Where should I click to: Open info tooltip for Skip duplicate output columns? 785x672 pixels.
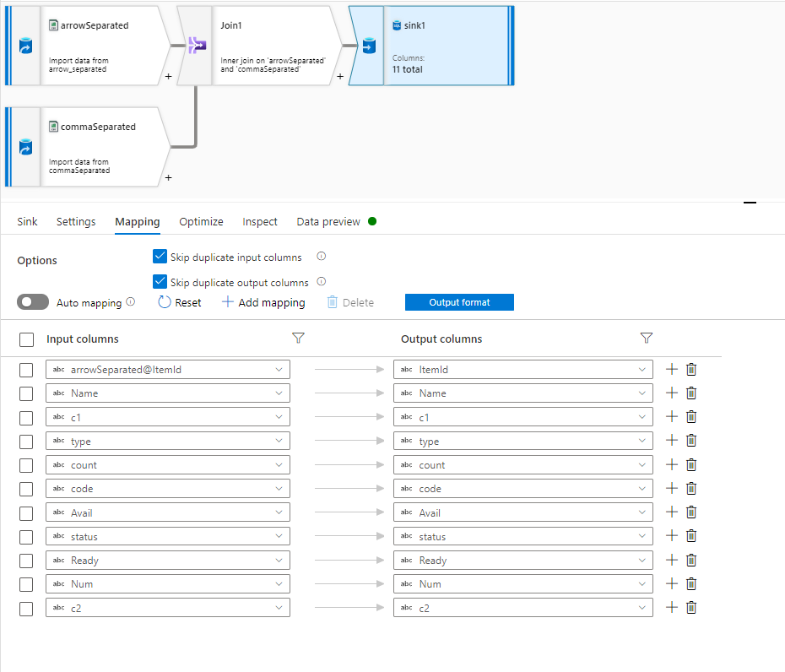pyautogui.click(x=322, y=281)
